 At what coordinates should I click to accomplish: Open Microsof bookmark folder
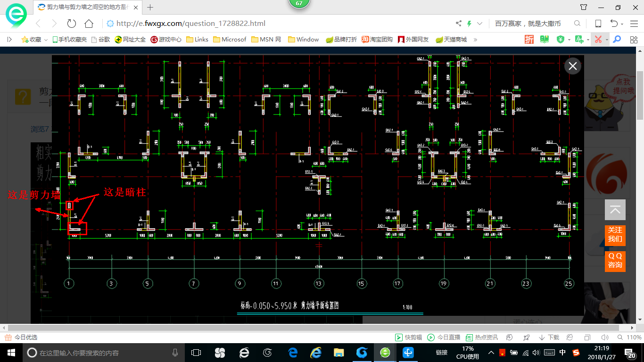click(x=230, y=40)
